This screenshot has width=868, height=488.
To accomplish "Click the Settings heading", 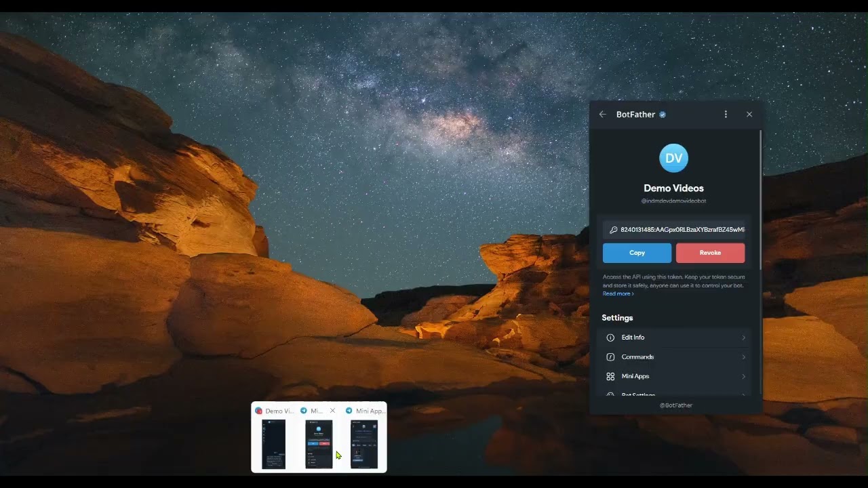I will [617, 318].
